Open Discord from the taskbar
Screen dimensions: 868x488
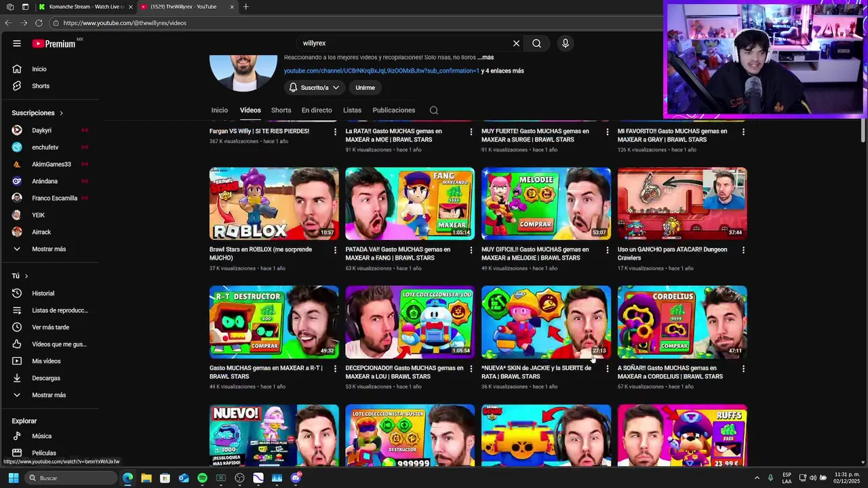point(296,479)
